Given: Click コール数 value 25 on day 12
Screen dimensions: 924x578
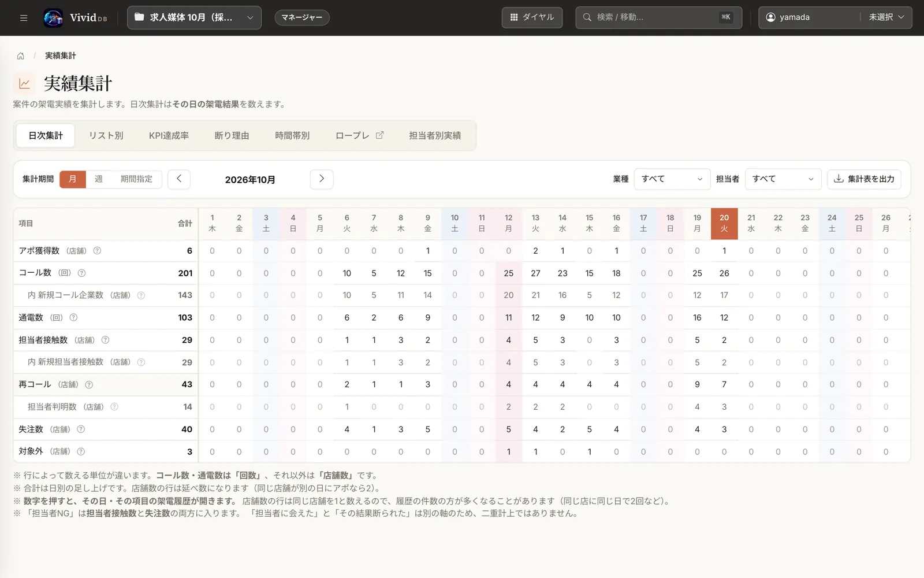Looking at the screenshot, I should coord(508,273).
